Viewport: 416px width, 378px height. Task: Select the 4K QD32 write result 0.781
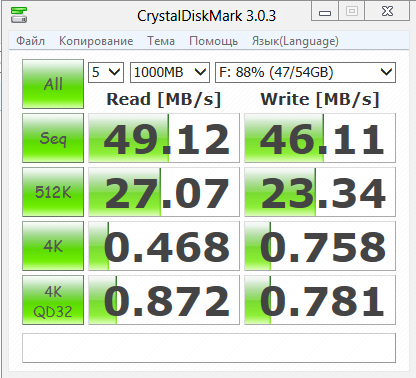click(320, 300)
